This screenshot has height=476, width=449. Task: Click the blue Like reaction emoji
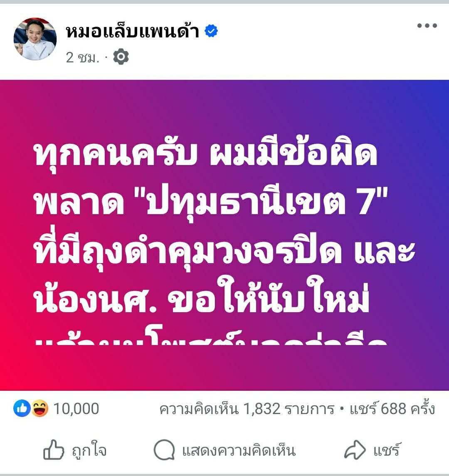[22, 408]
